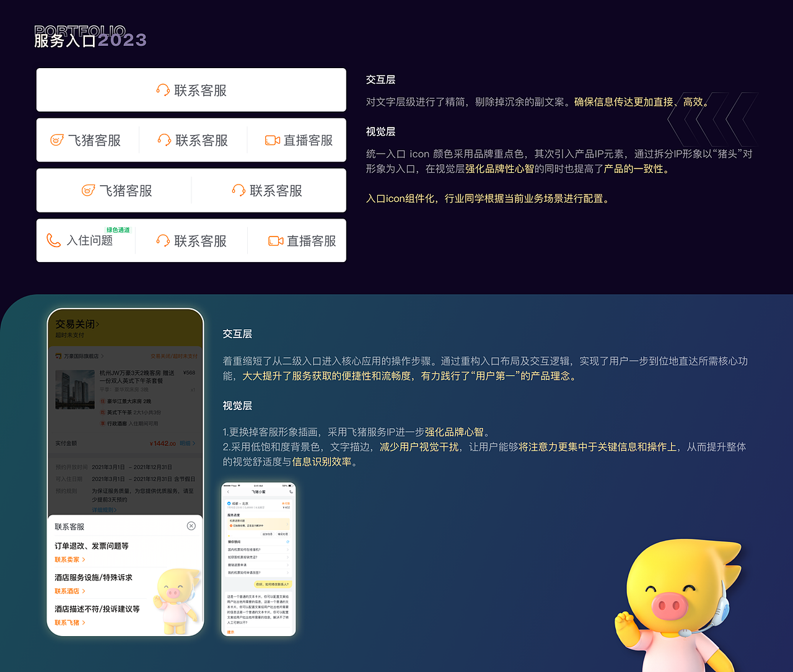Image resolution: width=793 pixels, height=672 pixels.
Task: Click the call icon in the 飞猪小蜜 header
Action: click(x=291, y=492)
